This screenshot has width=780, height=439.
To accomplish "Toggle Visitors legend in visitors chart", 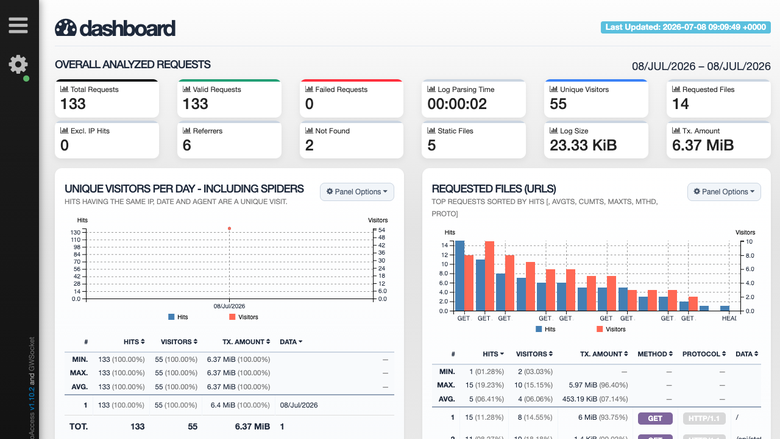I will pyautogui.click(x=243, y=317).
